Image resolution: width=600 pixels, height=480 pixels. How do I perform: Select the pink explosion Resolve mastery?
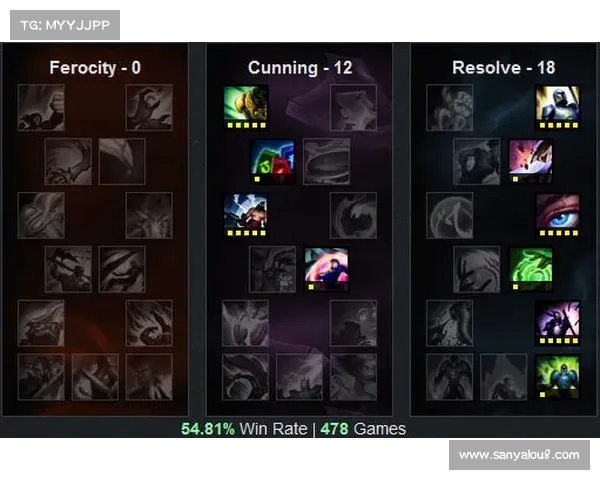531,162
